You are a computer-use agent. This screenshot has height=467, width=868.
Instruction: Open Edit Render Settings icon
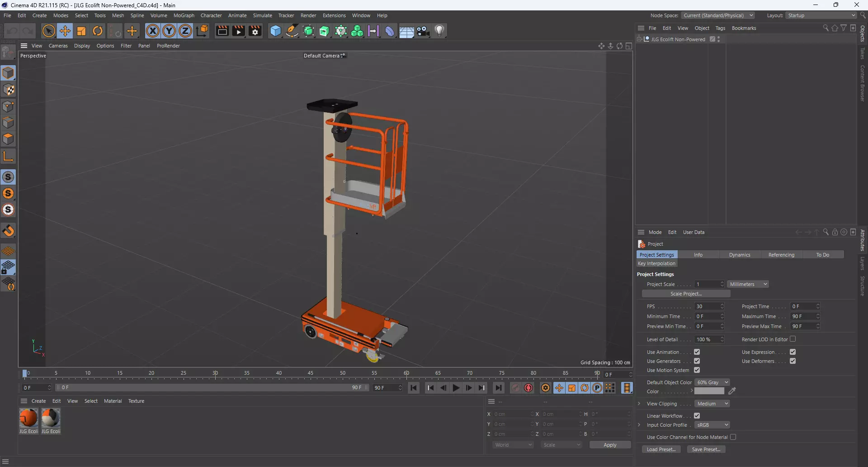point(255,31)
